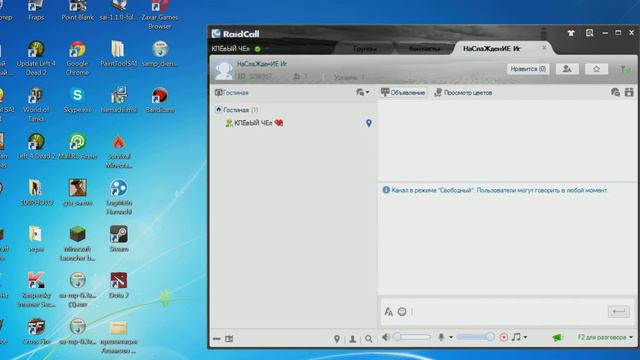Open the Объявление announcement tab
This screenshot has width=640, height=360.
[403, 93]
